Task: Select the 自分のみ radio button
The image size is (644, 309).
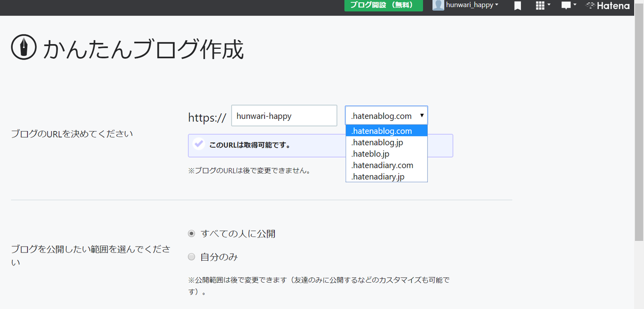Action: 192,257
